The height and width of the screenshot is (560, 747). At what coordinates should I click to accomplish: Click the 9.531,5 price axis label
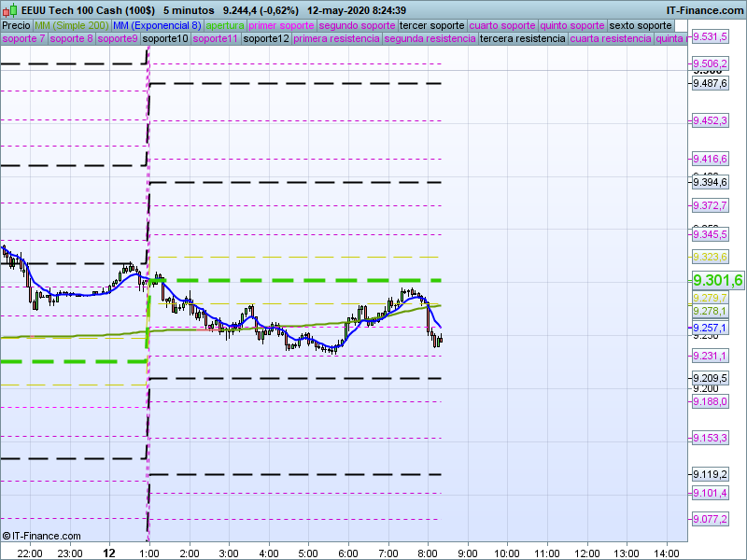(710, 37)
